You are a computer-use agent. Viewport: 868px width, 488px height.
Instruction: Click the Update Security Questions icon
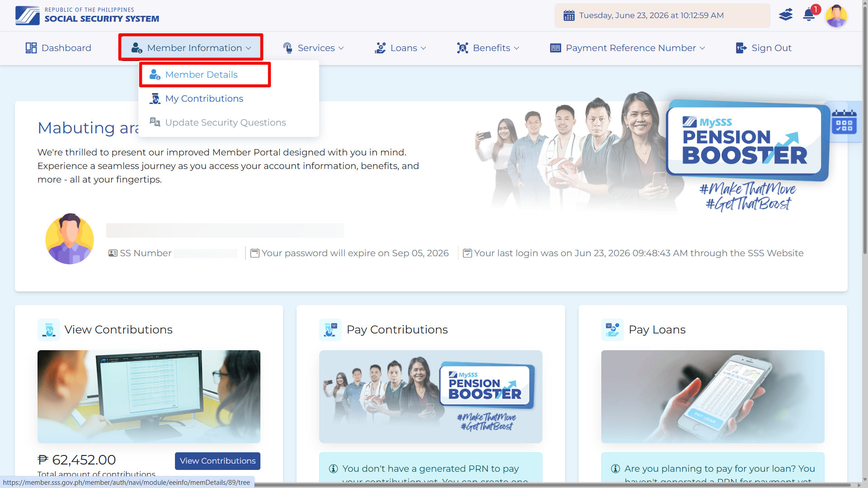point(155,122)
